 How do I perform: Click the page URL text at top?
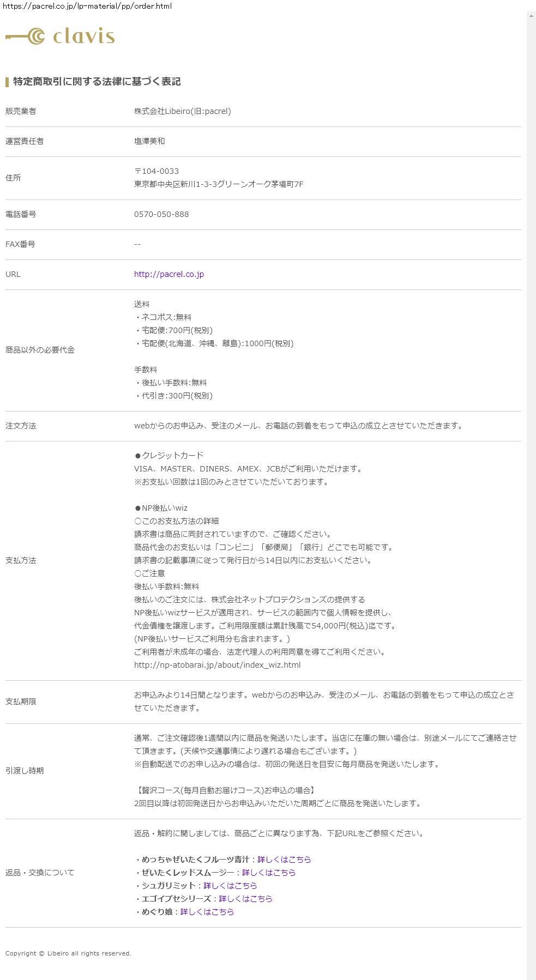[x=87, y=6]
